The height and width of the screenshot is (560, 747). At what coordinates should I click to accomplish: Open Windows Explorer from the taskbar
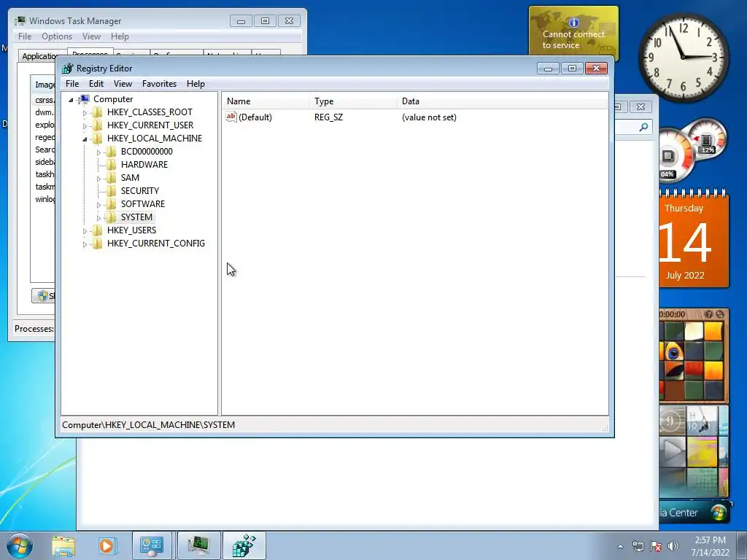coord(63,546)
